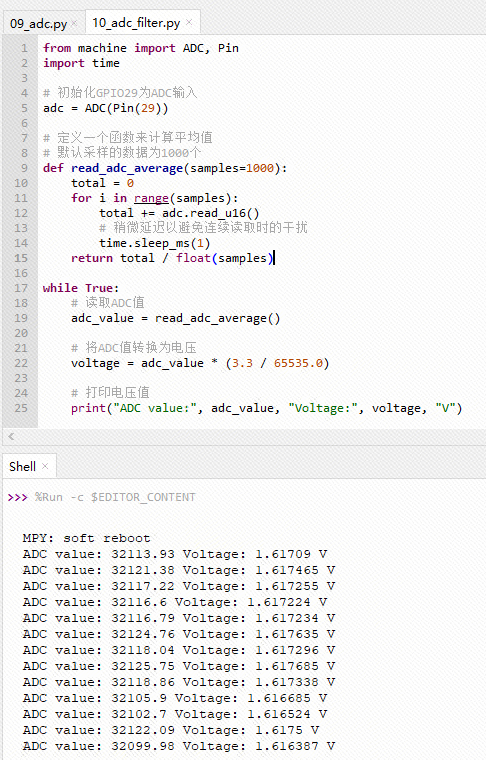Screen dimensions: 486x760
Task: Click shell output 'ADC value: 32116.6'
Action: pos(94,602)
